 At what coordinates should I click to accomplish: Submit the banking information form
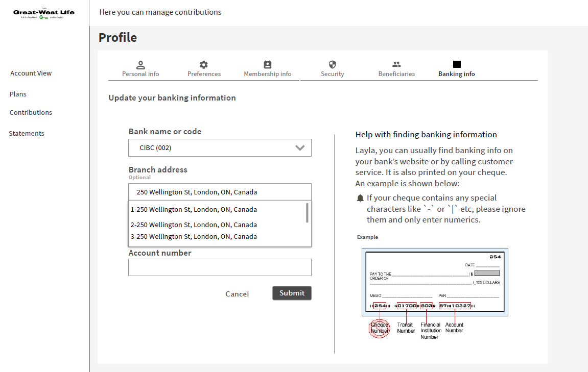tap(292, 293)
